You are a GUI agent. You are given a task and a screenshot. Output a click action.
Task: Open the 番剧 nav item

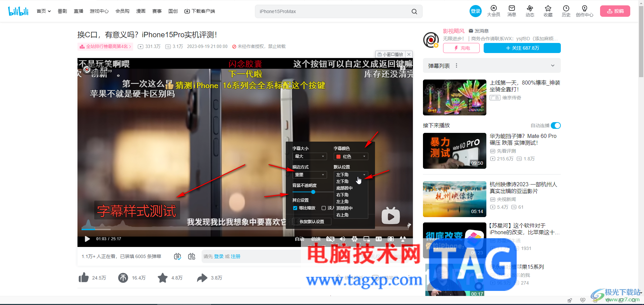pos(62,11)
